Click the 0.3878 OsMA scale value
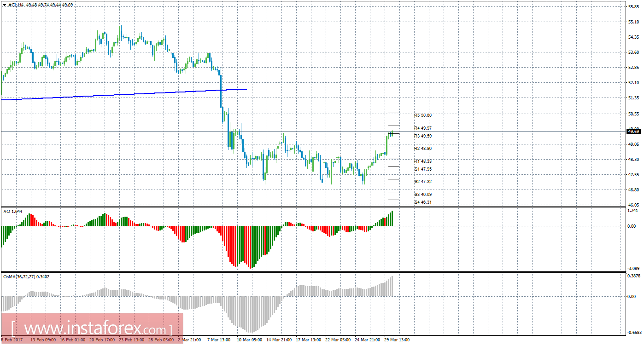 (633, 276)
